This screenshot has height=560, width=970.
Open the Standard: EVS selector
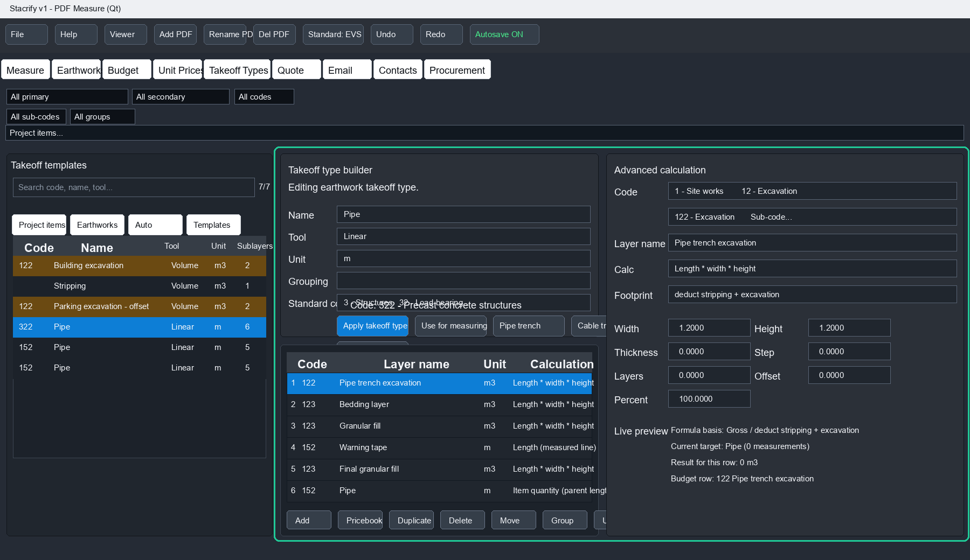point(333,34)
